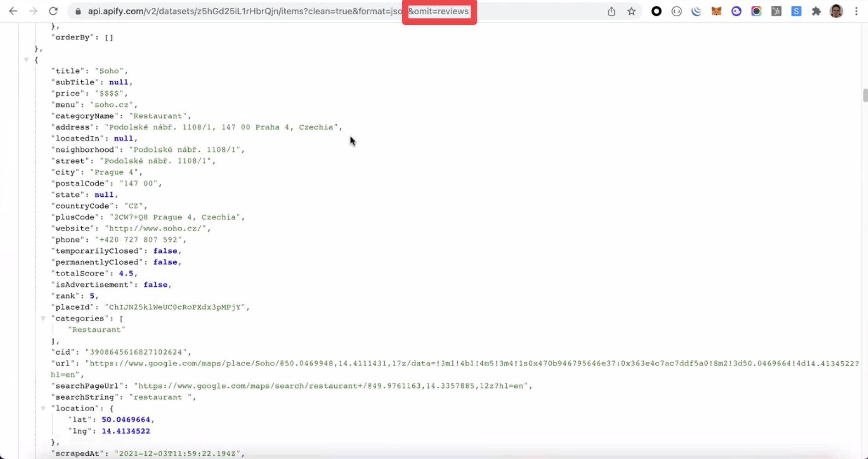Click the JSON formatter extension icon

pos(676,11)
